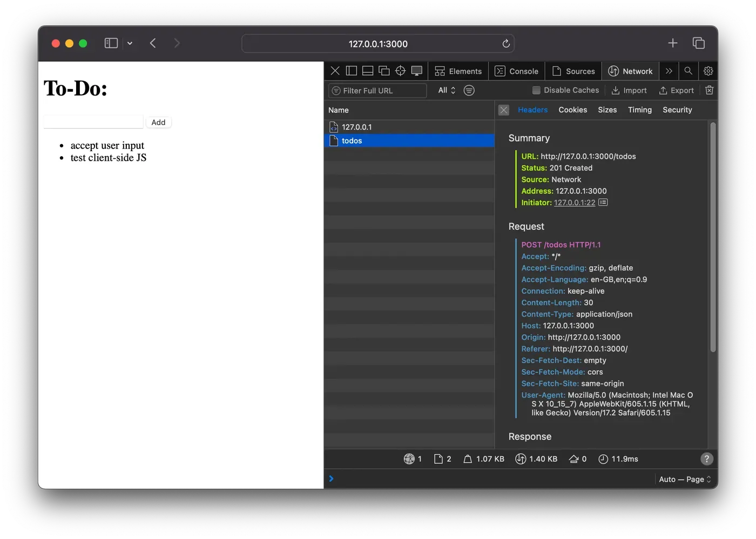Select the todos request row
The image size is (756, 539).
[x=409, y=140]
